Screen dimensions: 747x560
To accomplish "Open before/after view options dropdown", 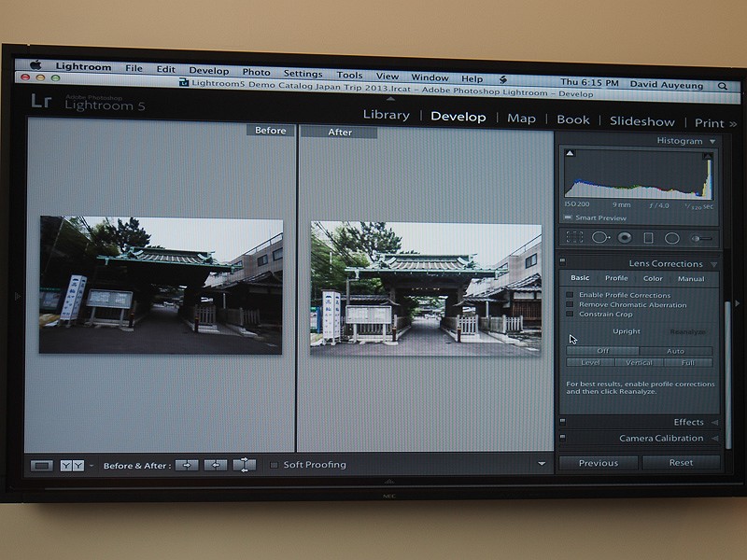I will pos(92,466).
